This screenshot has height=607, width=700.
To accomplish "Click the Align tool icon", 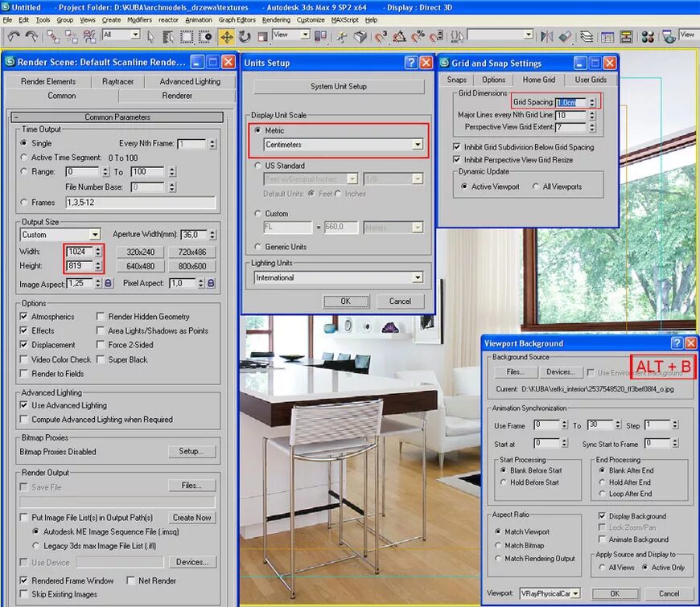I will coord(565,36).
